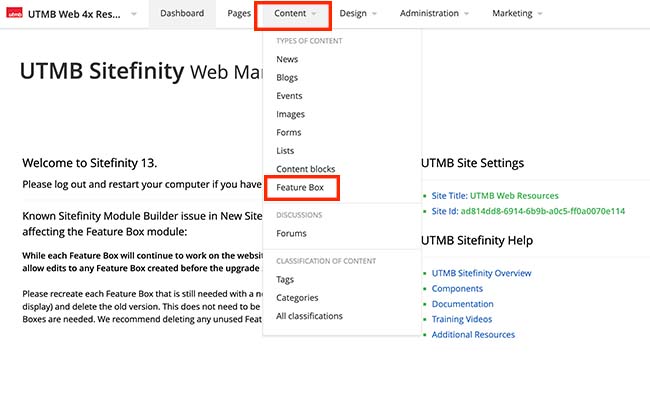Click the Site Id link
Screen dimensions: 650x397
[x=528, y=211]
